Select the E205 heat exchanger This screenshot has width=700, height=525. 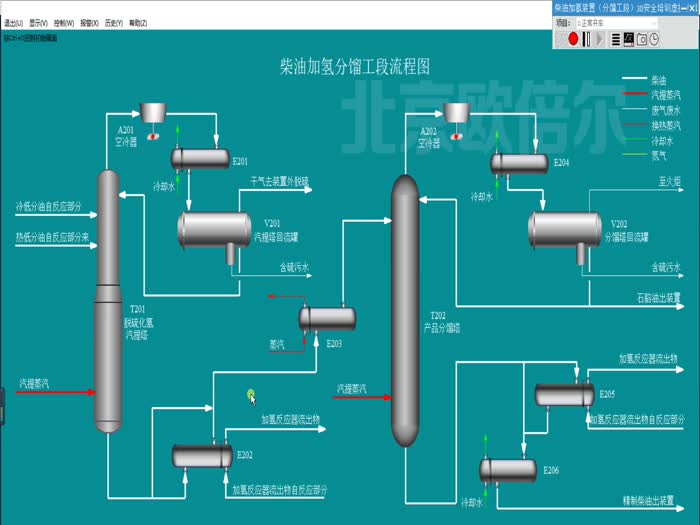(x=563, y=396)
